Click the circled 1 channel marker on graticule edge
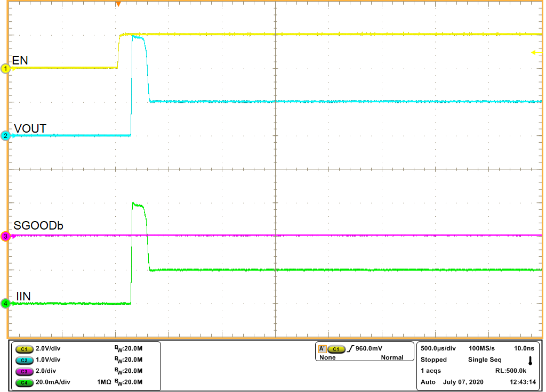Screen dimensions: 546x392 click(4, 69)
